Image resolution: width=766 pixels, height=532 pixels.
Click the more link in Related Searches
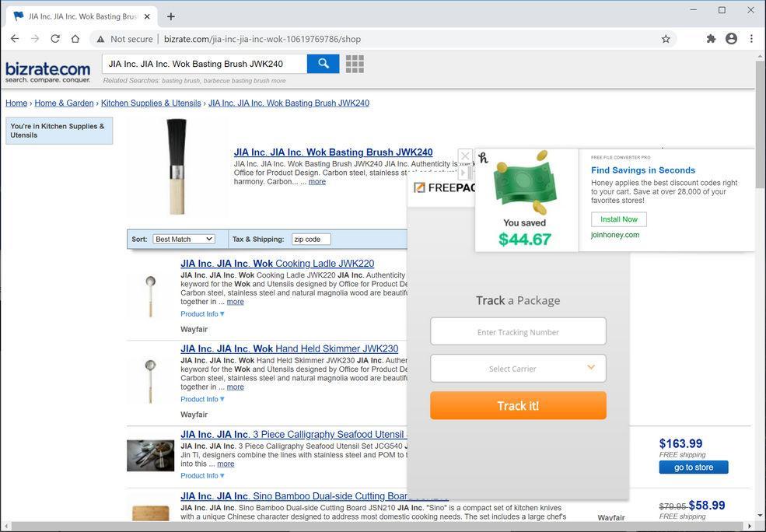pos(278,81)
